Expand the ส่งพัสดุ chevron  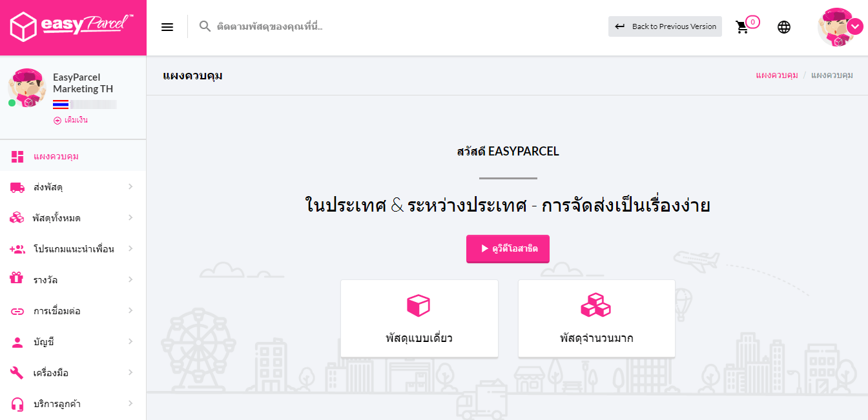pos(130,186)
